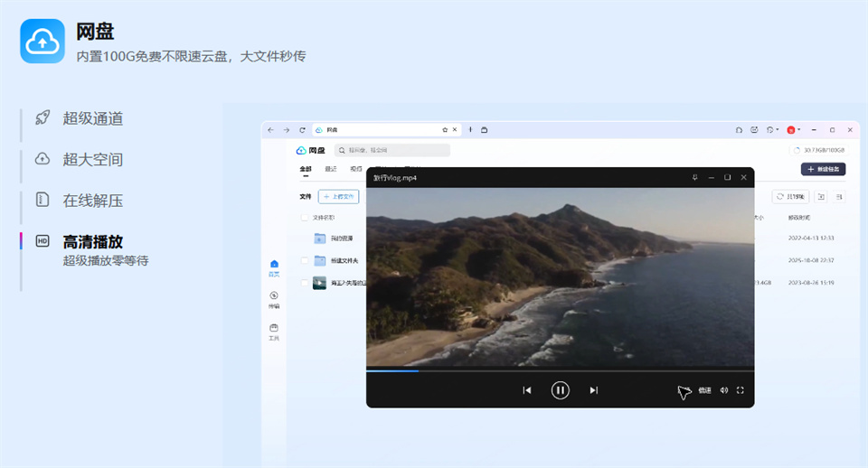
Task: Open the 传输 transfer icon in sidebar
Action: tap(273, 299)
